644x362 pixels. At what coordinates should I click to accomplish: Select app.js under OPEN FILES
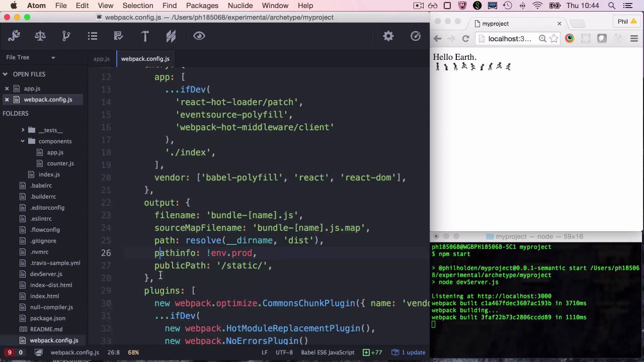click(x=32, y=88)
